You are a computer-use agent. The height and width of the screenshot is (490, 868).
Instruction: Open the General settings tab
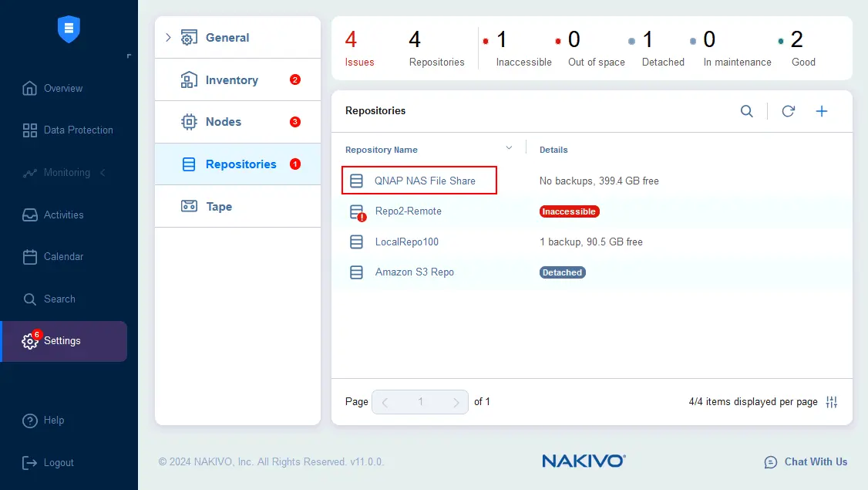238,37
